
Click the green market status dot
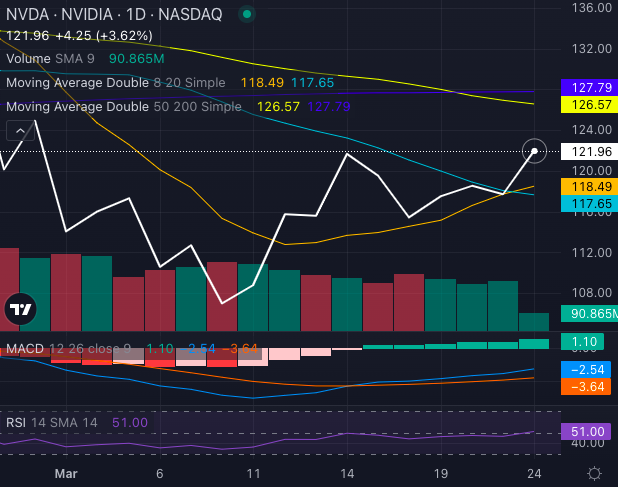247,15
